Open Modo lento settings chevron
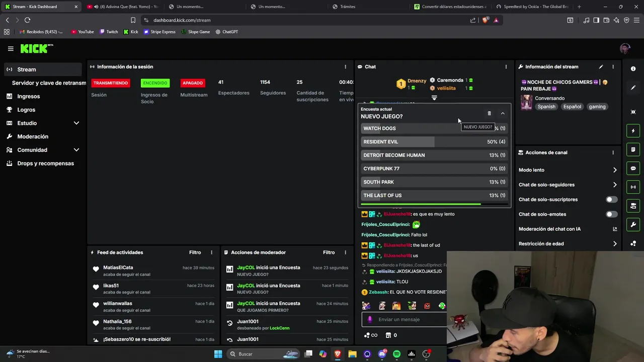The width and height of the screenshot is (644, 362). pos(615,170)
